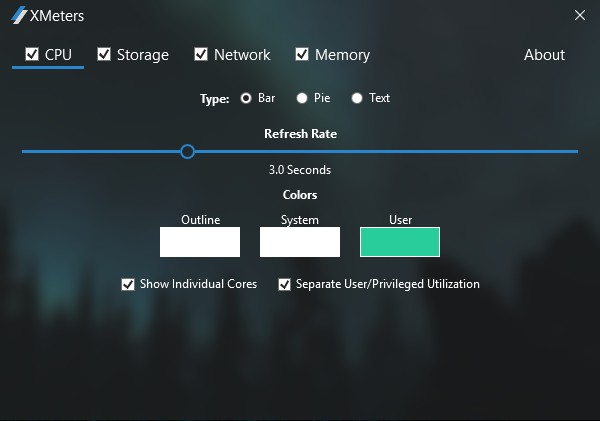The height and width of the screenshot is (421, 600).
Task: Disable Show Individual Cores checkbox
Action: pos(128,284)
